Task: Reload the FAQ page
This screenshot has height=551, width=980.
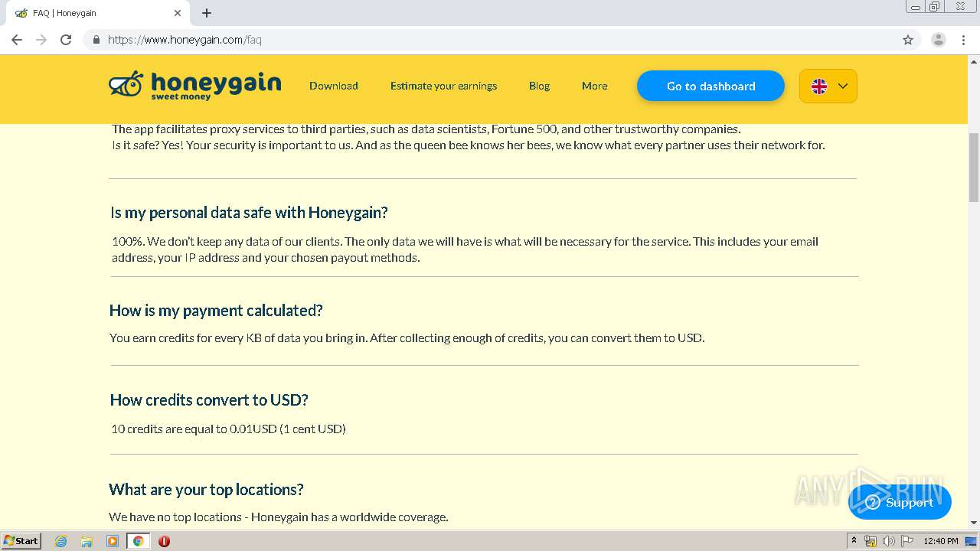Action: click(66, 40)
